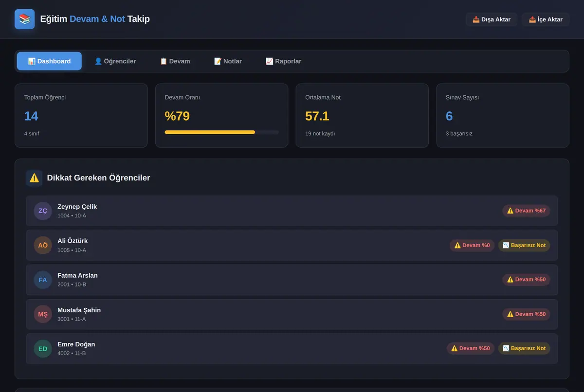The height and width of the screenshot is (392, 584).
Task: Click Zeynep Çelik's Devam %67 badge
Action: [x=526, y=211]
